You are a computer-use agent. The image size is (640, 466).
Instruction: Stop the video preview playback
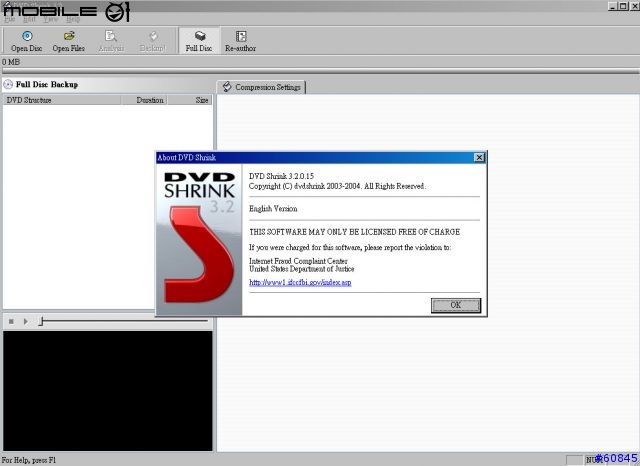tap(11, 322)
